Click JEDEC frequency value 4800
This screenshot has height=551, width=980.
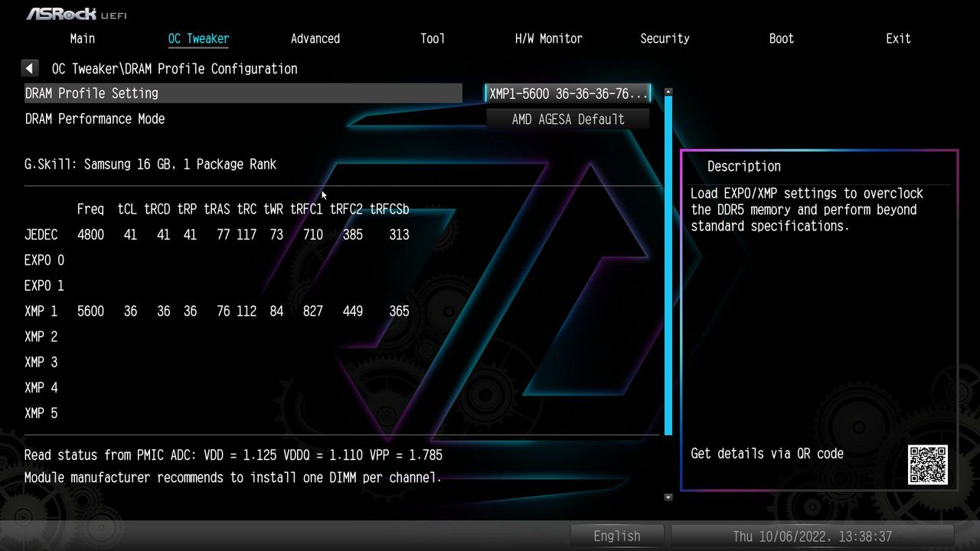(x=90, y=235)
